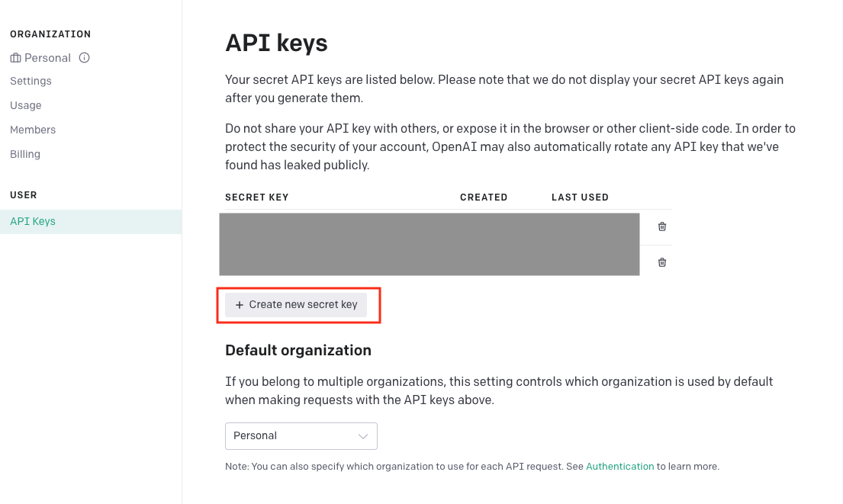Open the organization Settings page
The height and width of the screenshot is (504, 843).
coord(31,81)
